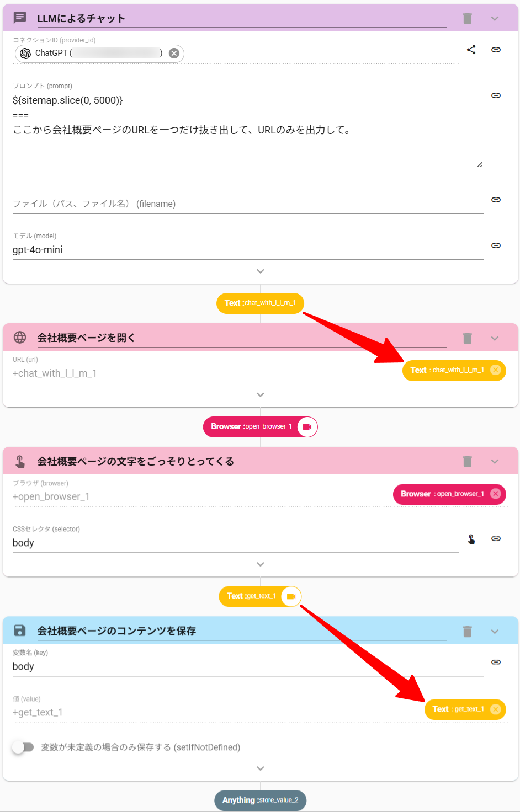Remove the Text chat_with_l_l_m_1 URL input chip
The height and width of the screenshot is (812, 520).
tap(496, 370)
